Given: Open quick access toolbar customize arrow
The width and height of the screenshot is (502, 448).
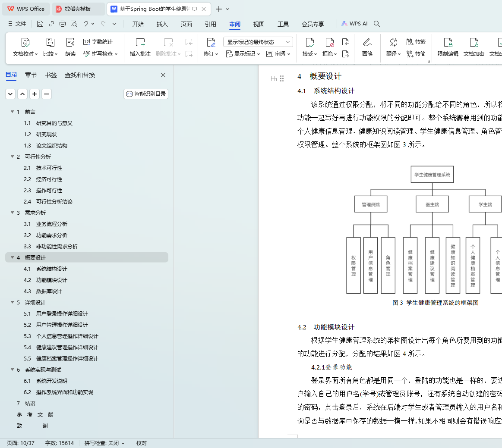Looking at the screenshot, I should coord(114,24).
